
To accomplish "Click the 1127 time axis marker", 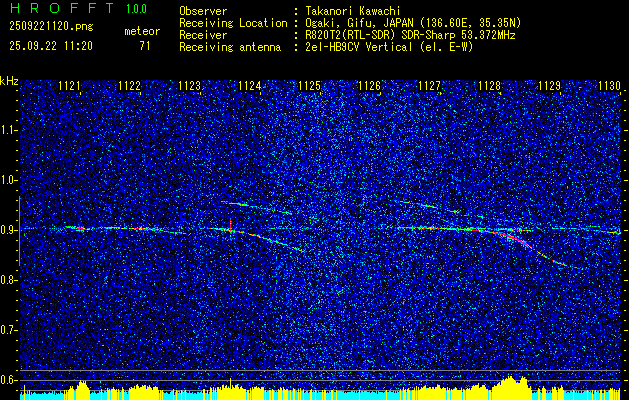I will click(x=430, y=85).
